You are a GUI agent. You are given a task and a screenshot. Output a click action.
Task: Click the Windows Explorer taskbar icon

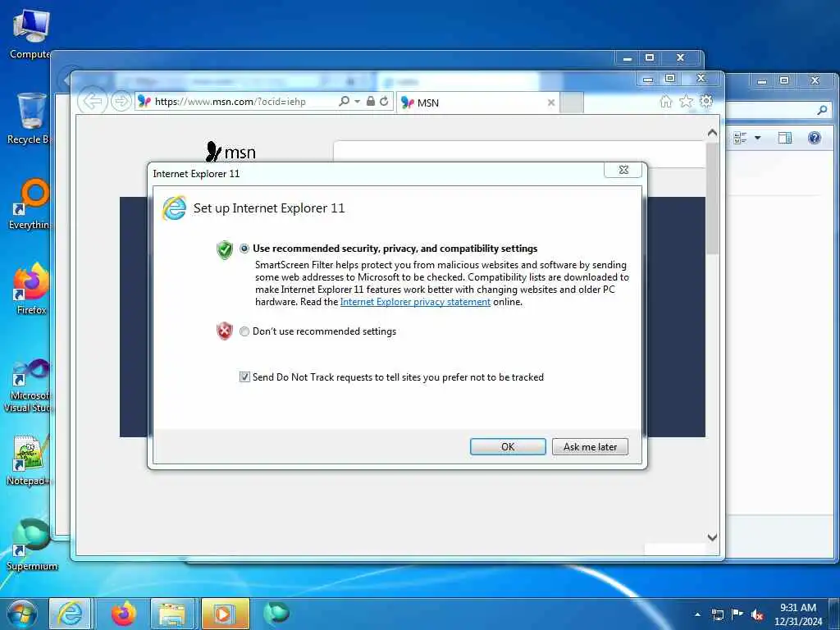[x=172, y=614]
